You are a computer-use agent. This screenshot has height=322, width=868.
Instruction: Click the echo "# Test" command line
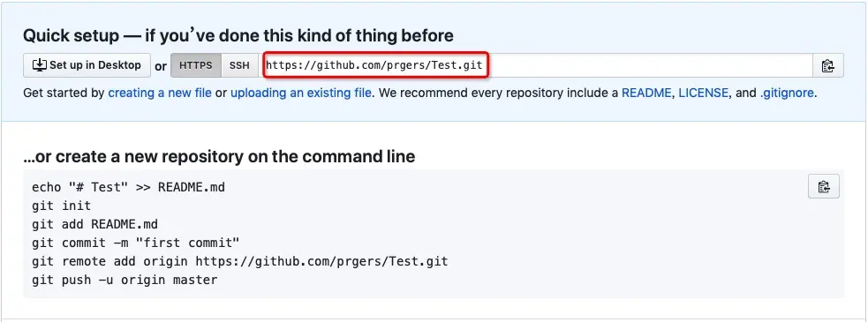pos(128,187)
